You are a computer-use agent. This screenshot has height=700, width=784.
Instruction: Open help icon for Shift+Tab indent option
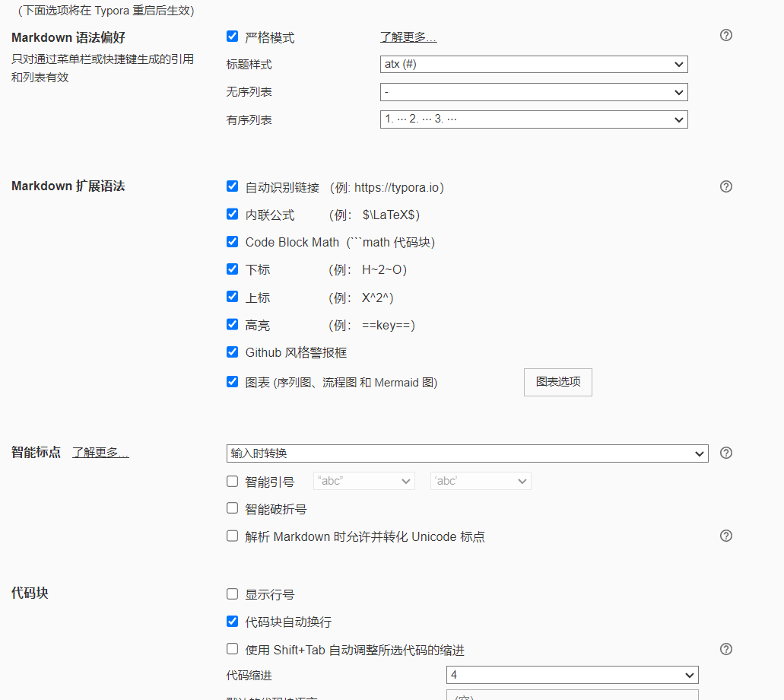pyautogui.click(x=726, y=649)
